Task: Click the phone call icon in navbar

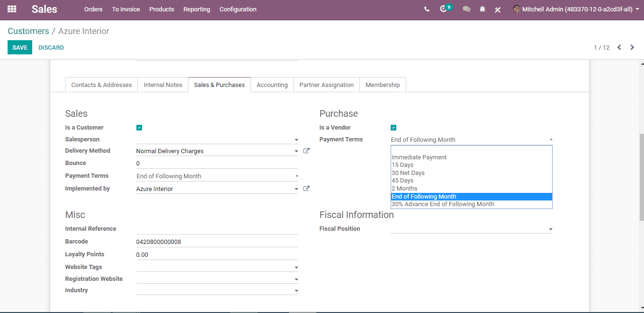Action: tap(427, 9)
